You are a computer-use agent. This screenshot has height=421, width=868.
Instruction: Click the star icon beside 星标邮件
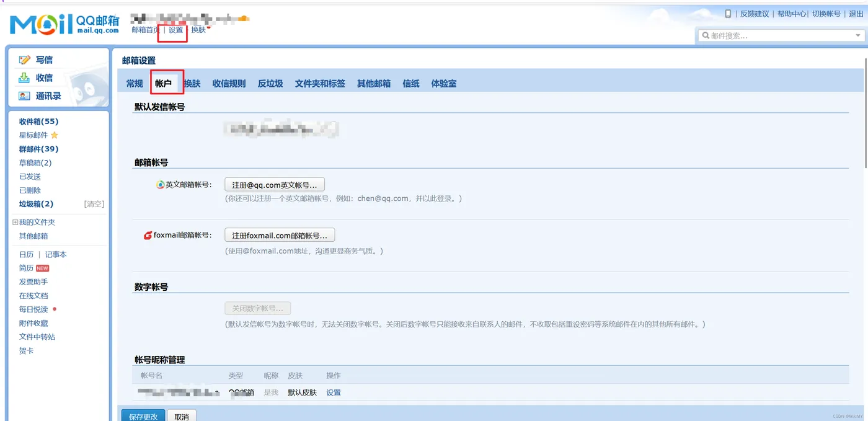point(55,135)
